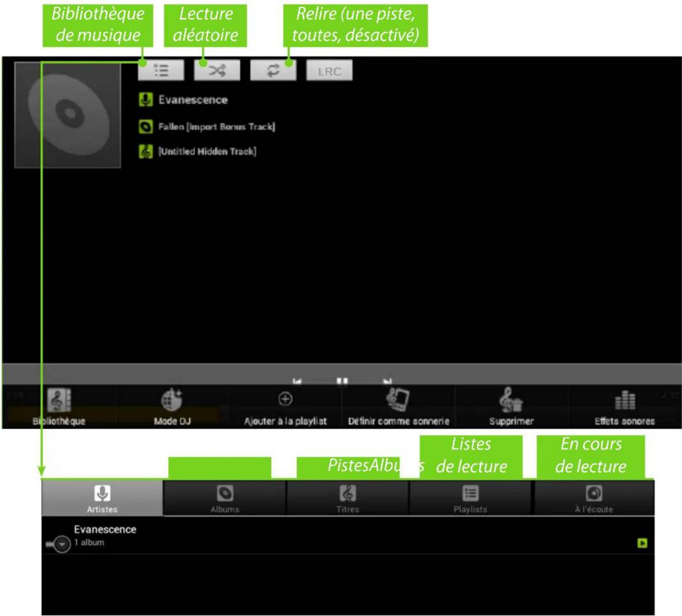Skip to the next track
The height and width of the screenshot is (616, 682).
click(x=387, y=381)
